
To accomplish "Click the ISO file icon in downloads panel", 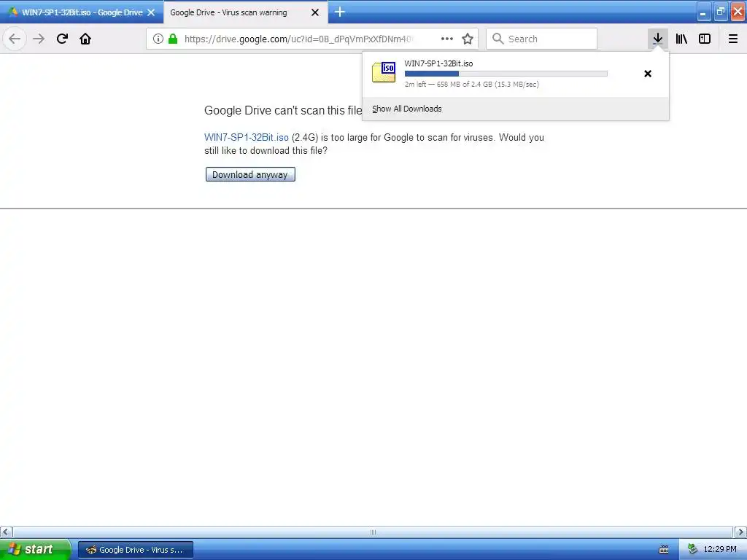I will coord(384,72).
